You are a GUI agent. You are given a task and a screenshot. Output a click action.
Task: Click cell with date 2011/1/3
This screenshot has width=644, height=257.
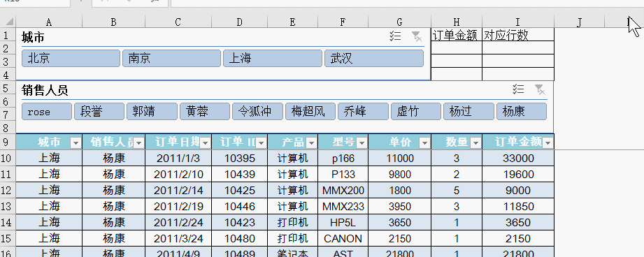click(x=178, y=159)
